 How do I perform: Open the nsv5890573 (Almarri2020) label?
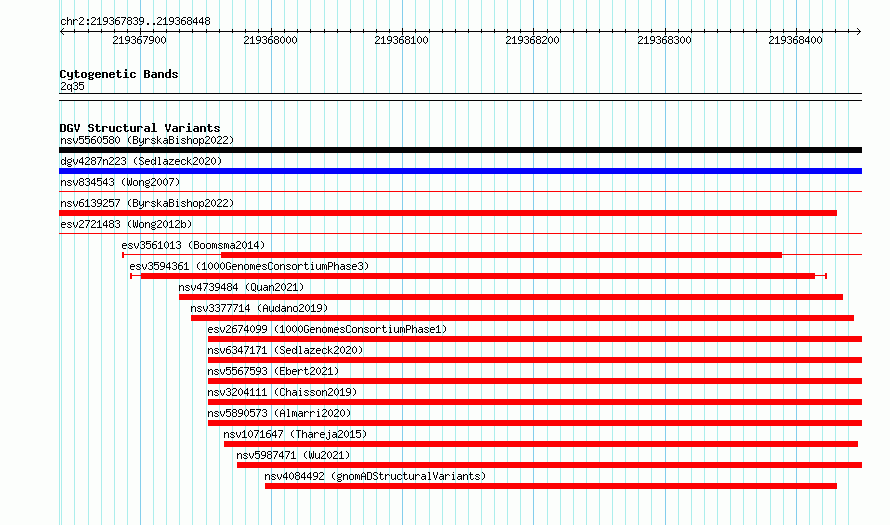coord(279,413)
